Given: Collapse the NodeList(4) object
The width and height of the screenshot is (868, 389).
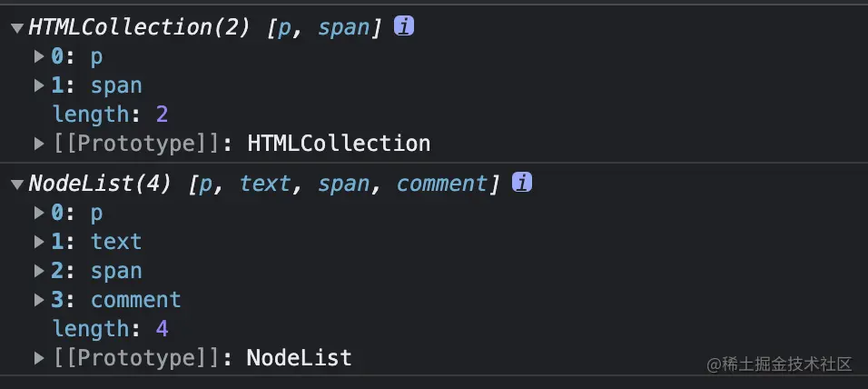Looking at the screenshot, I should point(16,184).
